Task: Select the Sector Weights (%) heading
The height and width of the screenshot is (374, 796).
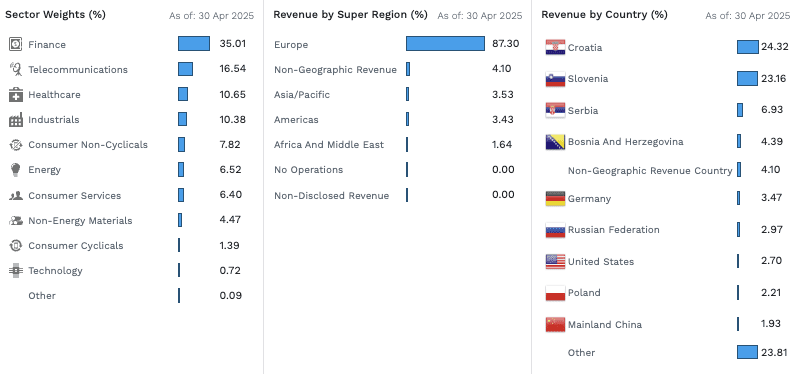Action: coord(55,15)
